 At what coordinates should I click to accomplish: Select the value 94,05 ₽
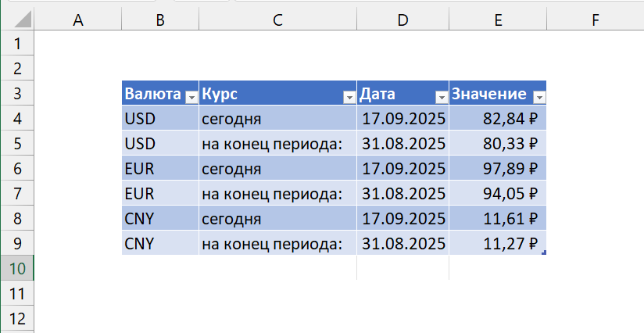click(x=498, y=193)
